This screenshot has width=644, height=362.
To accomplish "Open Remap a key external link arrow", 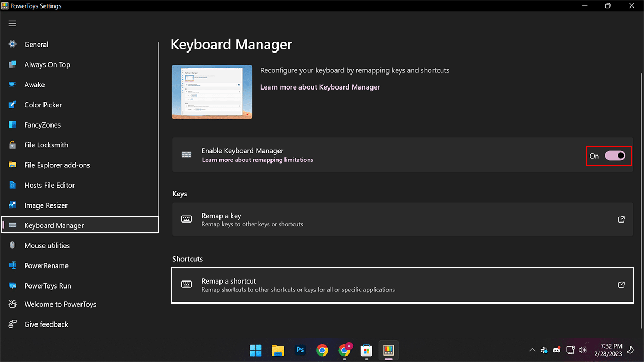I will click(621, 219).
